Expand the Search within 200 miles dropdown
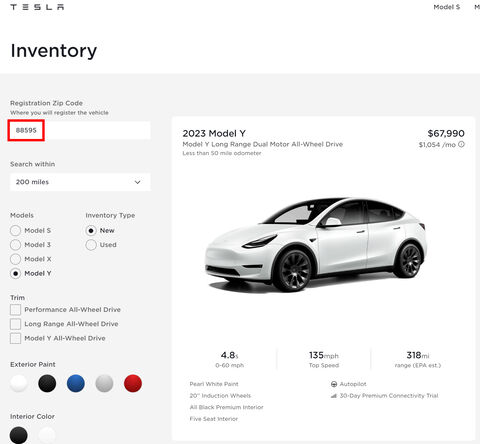The height and width of the screenshot is (444, 480). (x=80, y=182)
